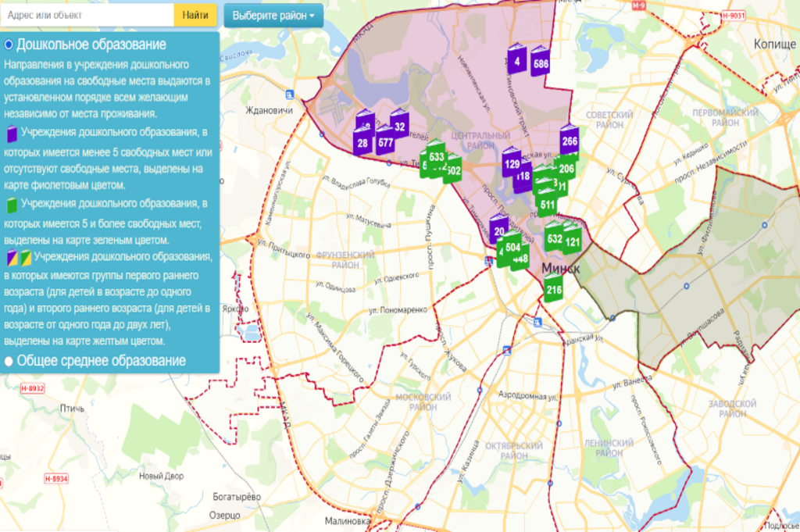The image size is (800, 532).
Task: Click green marker numbered 206
Action: (x=566, y=168)
